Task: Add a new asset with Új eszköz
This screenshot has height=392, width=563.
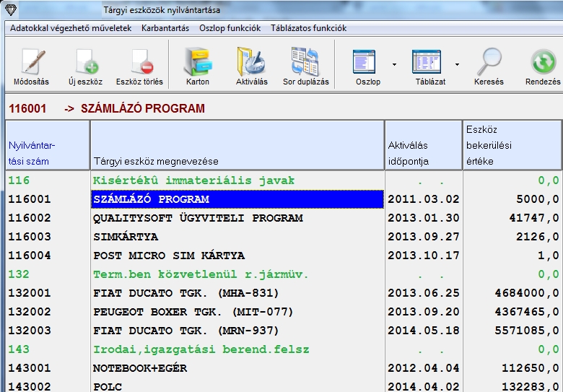Action: coord(86,63)
